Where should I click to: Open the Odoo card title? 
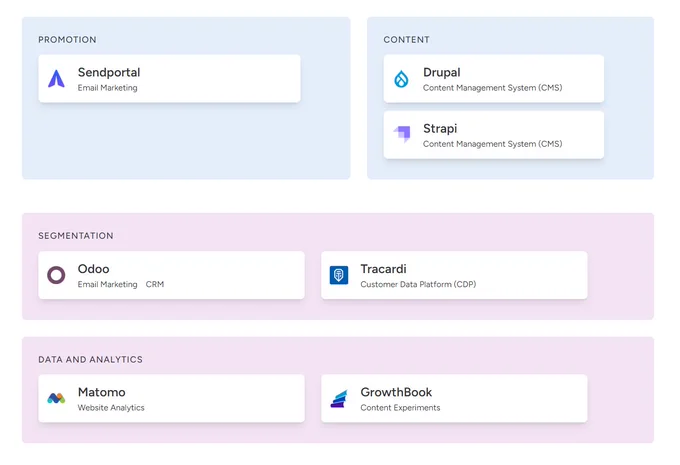click(93, 269)
